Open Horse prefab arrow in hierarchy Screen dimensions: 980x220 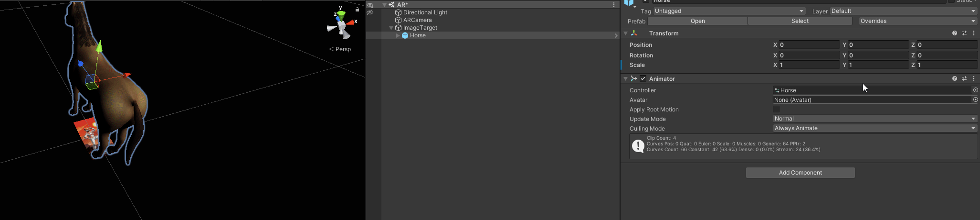(616, 35)
